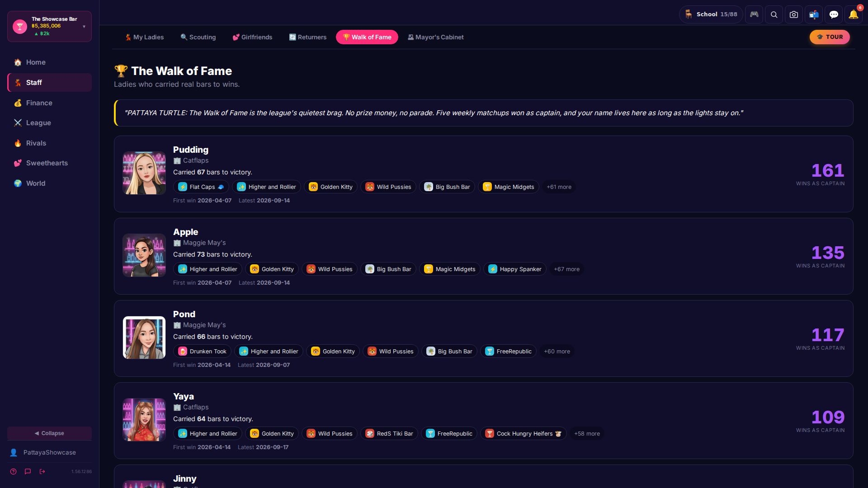The height and width of the screenshot is (488, 868).
Task: Select Golden Kitty chip in Apple's row
Action: tap(272, 269)
